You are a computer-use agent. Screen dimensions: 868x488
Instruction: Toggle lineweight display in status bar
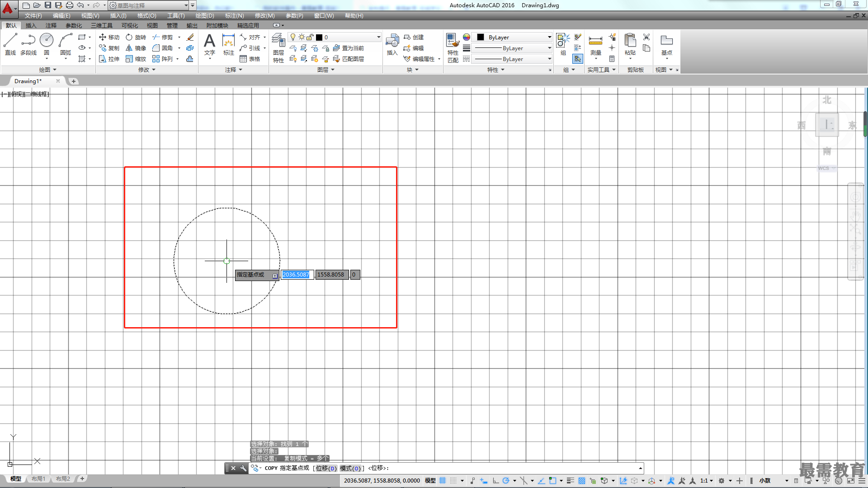pyautogui.click(x=571, y=481)
